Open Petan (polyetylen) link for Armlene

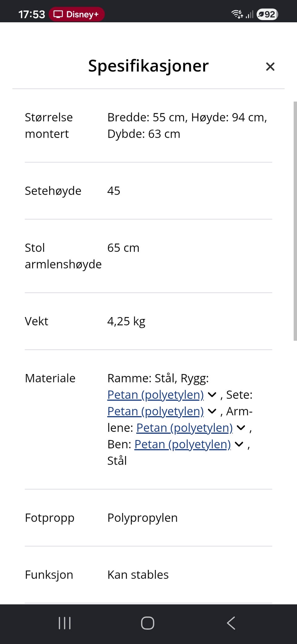[185, 428]
